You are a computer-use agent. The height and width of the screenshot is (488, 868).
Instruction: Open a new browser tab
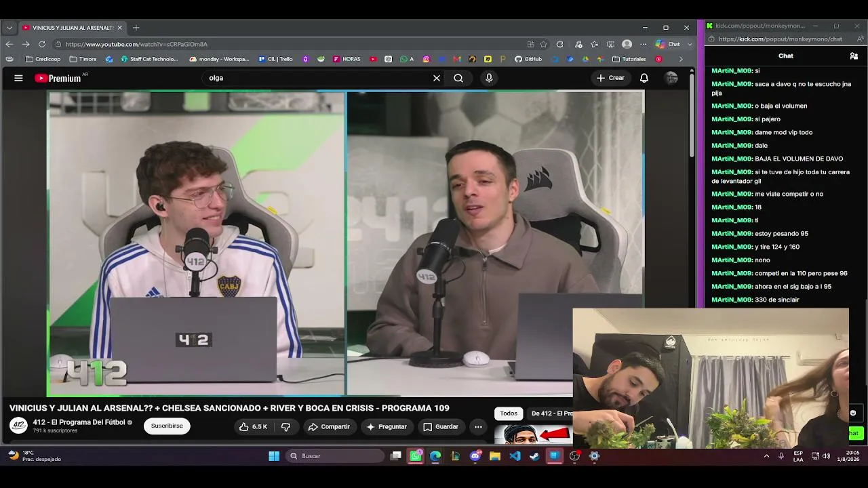click(136, 28)
